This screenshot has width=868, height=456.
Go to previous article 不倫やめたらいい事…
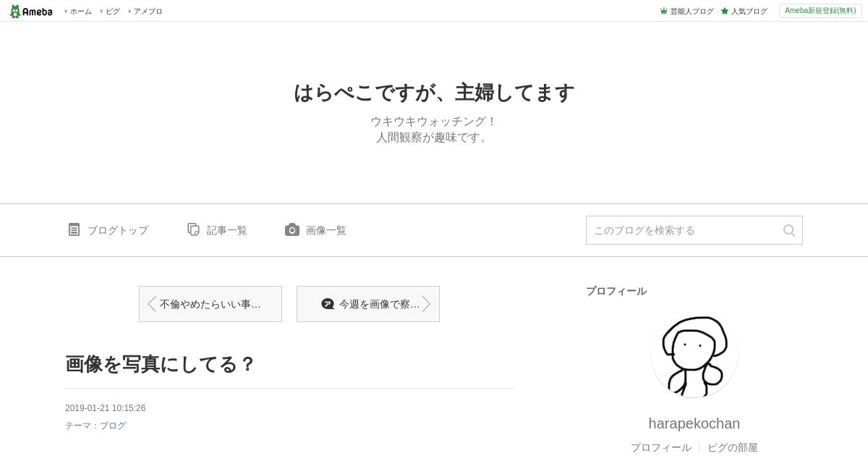[210, 304]
